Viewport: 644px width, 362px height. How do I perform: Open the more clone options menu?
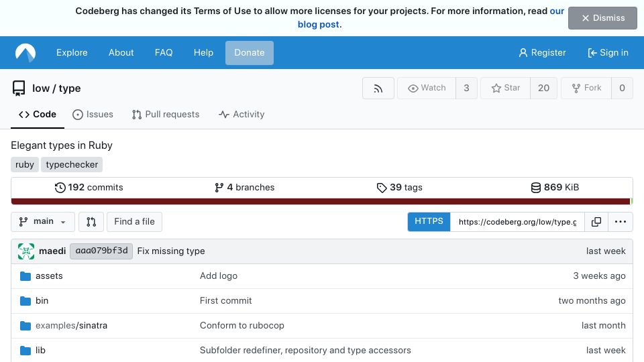click(620, 222)
